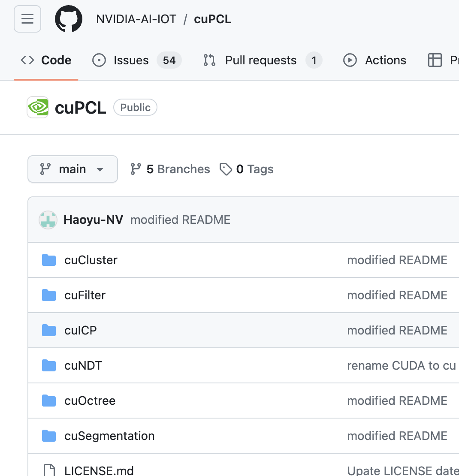459x476 pixels.
Task: Open the navigation hamburger menu icon
Action: 27,19
